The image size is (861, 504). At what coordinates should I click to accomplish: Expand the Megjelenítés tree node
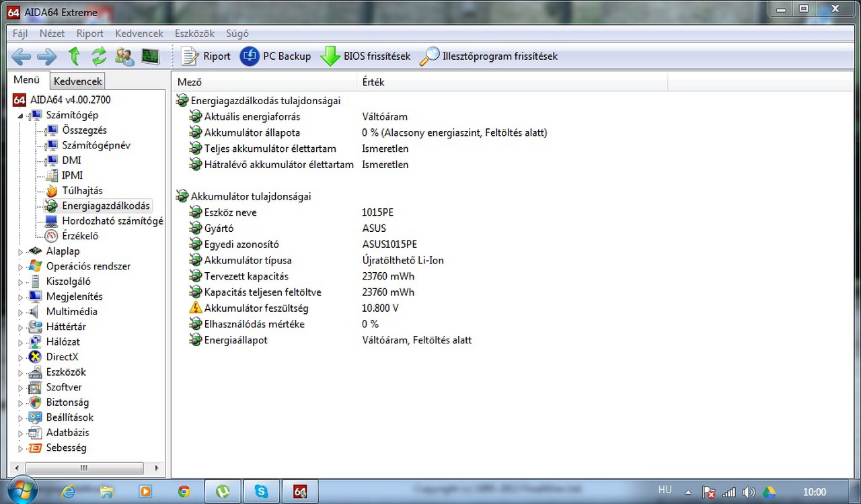coord(20,297)
